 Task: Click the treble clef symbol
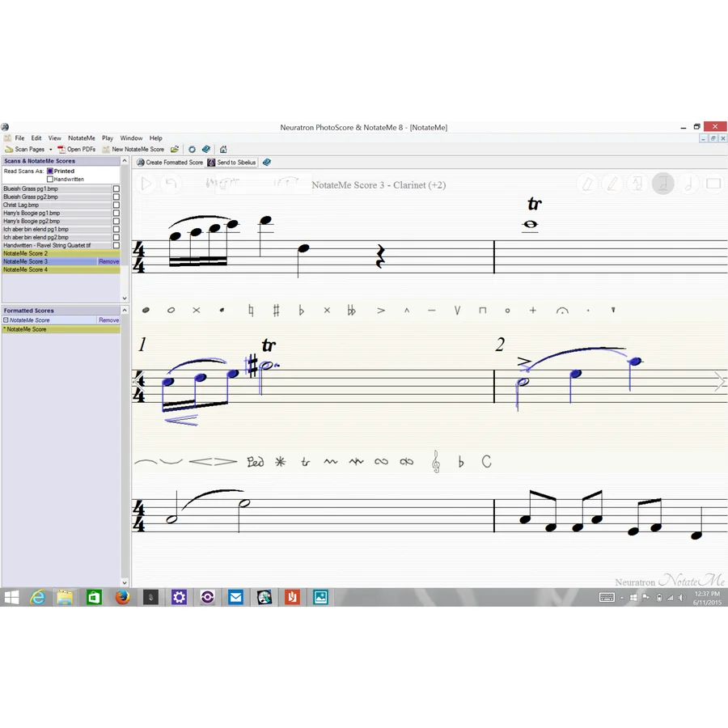(x=436, y=462)
